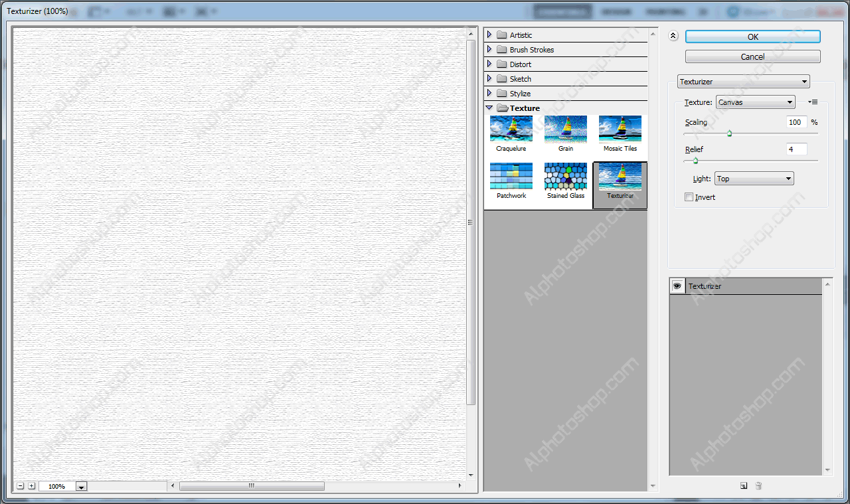Expand the Artistic filter category
The height and width of the screenshot is (504, 850).
click(x=489, y=35)
